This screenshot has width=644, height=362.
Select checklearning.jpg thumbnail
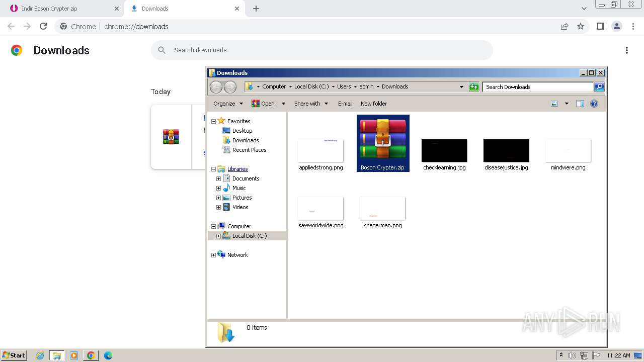tap(444, 150)
